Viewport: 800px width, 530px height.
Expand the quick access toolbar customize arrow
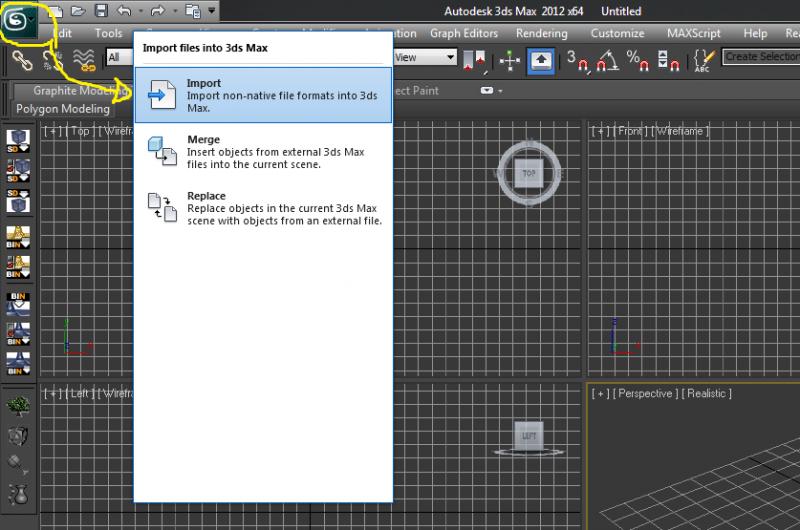pos(211,11)
